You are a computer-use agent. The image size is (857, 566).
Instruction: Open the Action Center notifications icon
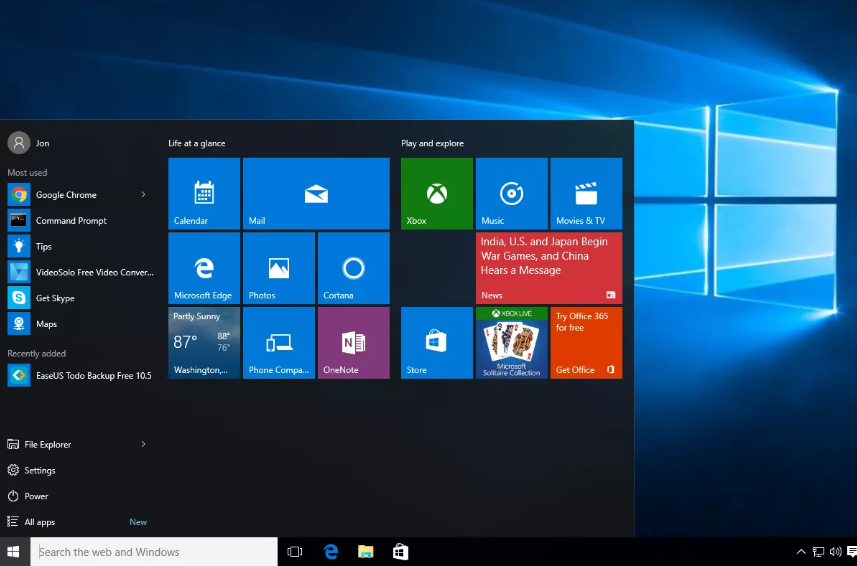(x=852, y=552)
